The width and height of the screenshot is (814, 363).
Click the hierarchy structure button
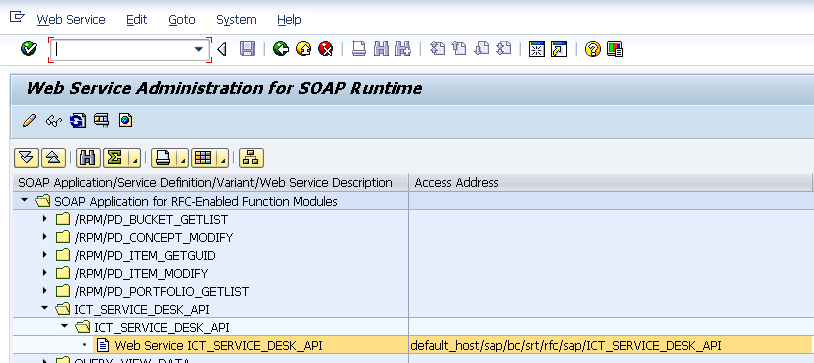251,158
